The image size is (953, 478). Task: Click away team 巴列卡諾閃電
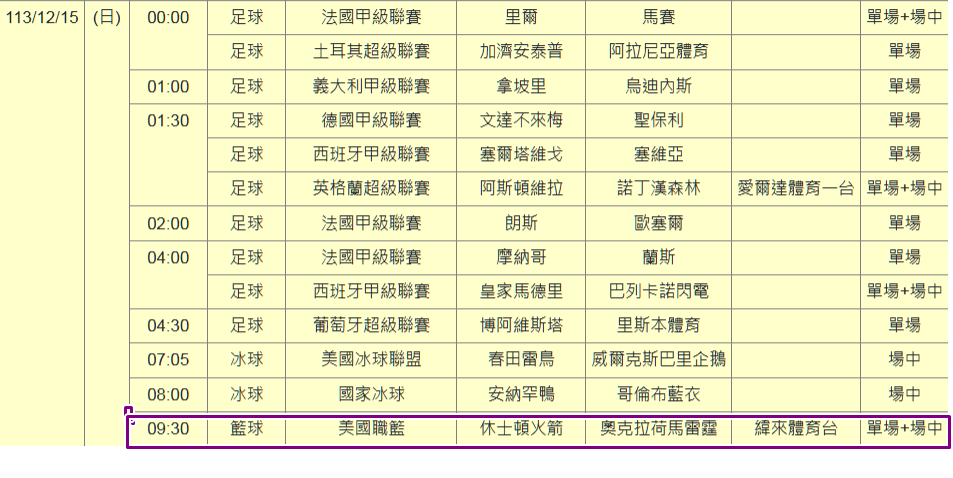pos(658,291)
